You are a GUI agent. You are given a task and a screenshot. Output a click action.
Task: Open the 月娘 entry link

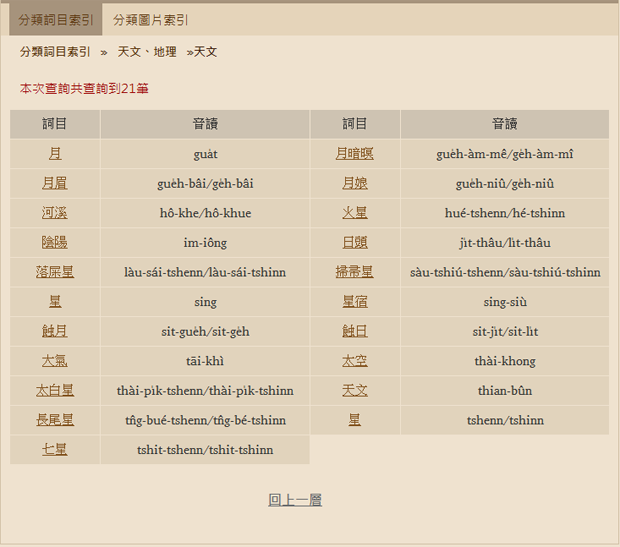tap(355, 183)
